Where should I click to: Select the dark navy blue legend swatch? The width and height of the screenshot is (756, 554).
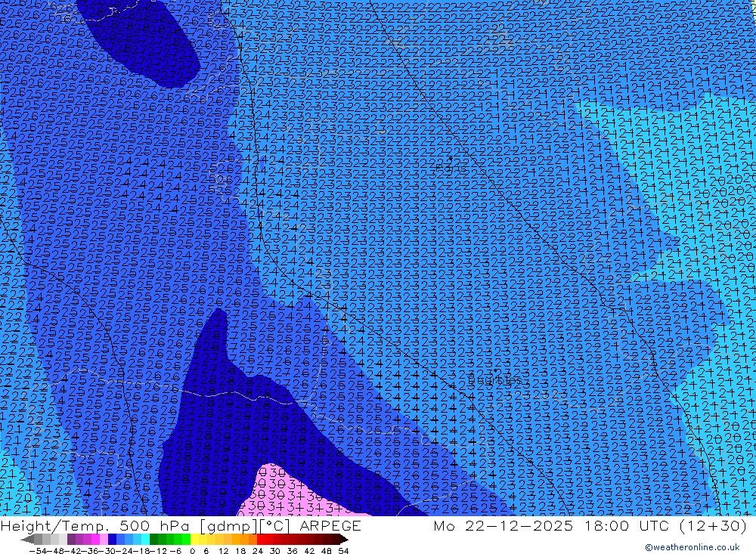(112, 540)
